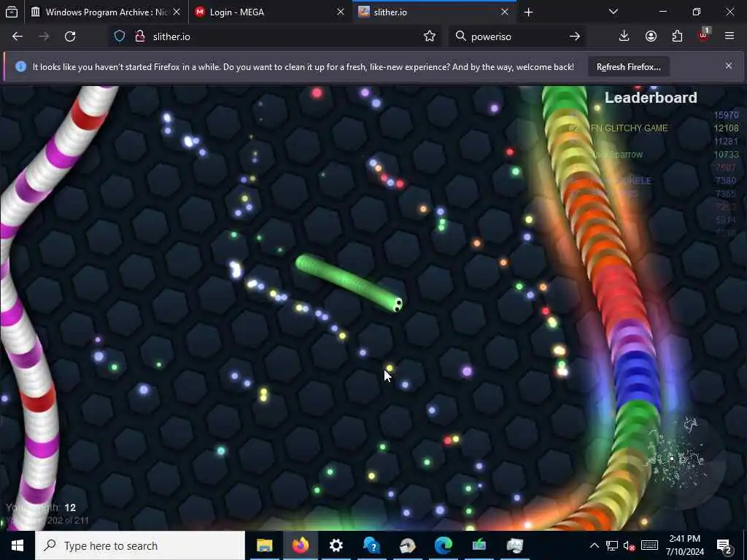Reload the current page
The height and width of the screenshot is (560, 747).
tap(70, 36)
